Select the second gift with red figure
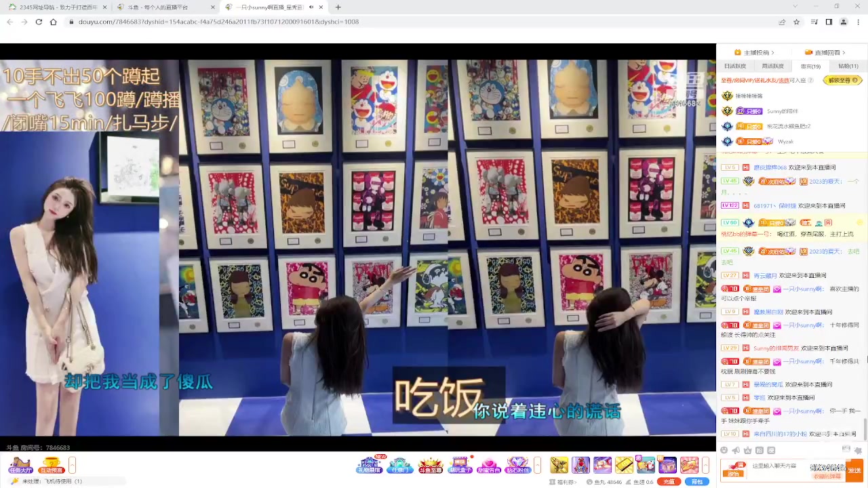868x488 pixels. 580,465
